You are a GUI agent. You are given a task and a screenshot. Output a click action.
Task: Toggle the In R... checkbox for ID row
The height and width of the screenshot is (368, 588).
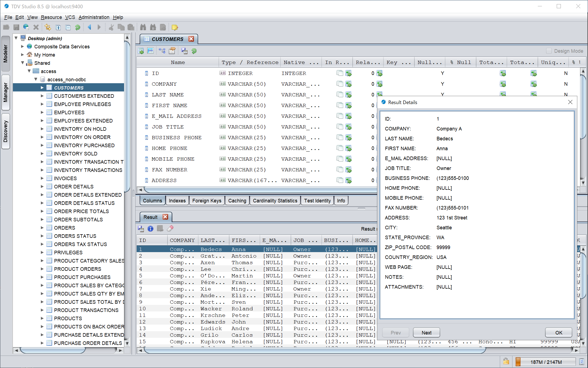[340, 73]
